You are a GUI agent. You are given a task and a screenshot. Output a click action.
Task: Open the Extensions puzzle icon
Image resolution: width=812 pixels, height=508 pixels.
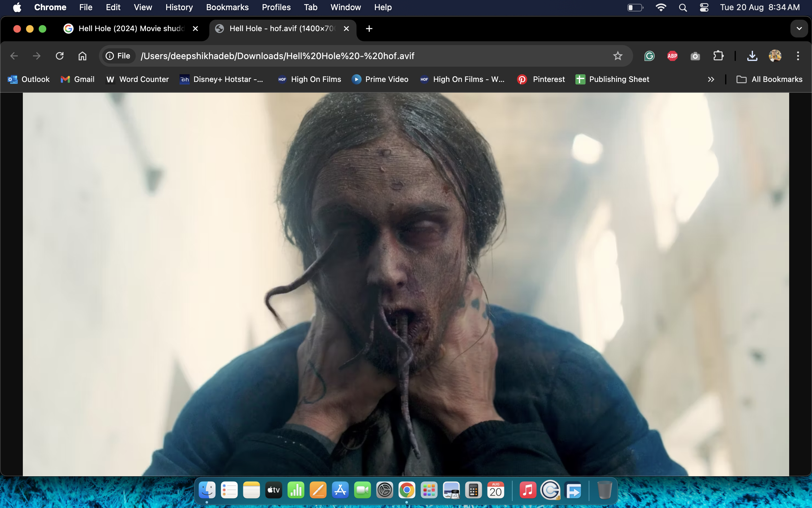pos(718,56)
